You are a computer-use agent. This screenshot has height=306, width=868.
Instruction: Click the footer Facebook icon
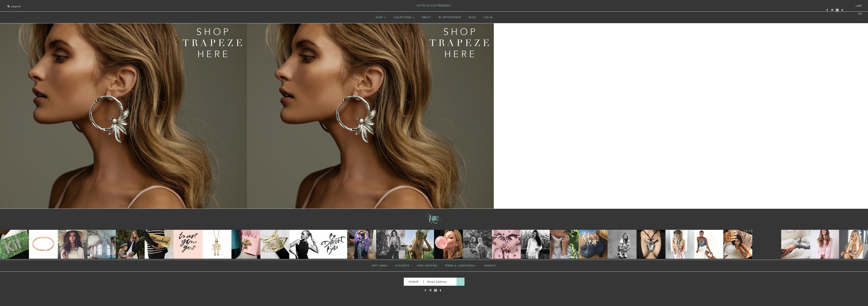(425, 290)
